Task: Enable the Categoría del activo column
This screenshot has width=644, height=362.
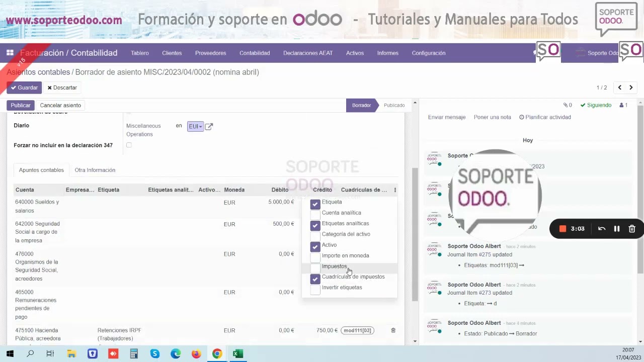Action: 315,236
